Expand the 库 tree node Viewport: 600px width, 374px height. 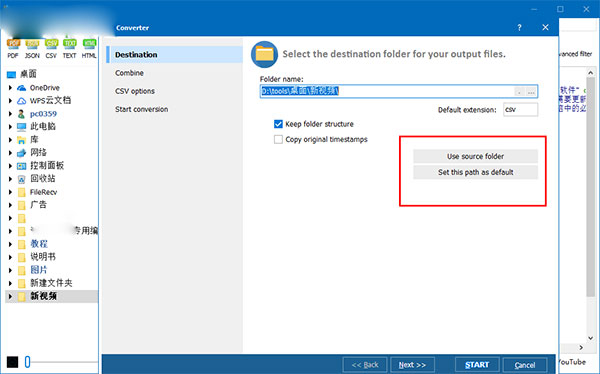coord(10,140)
